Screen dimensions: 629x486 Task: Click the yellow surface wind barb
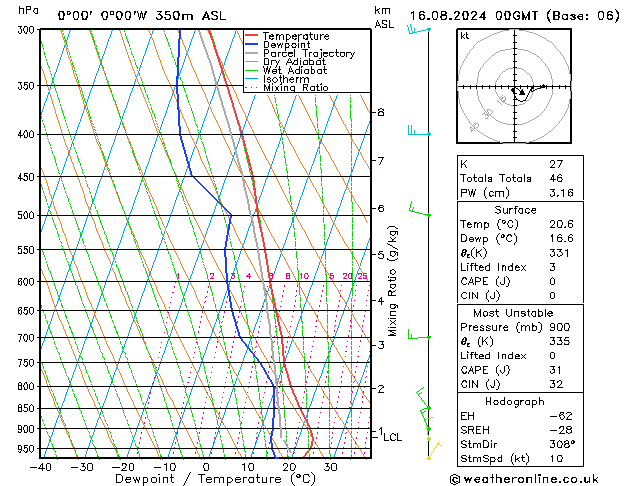coord(434,450)
